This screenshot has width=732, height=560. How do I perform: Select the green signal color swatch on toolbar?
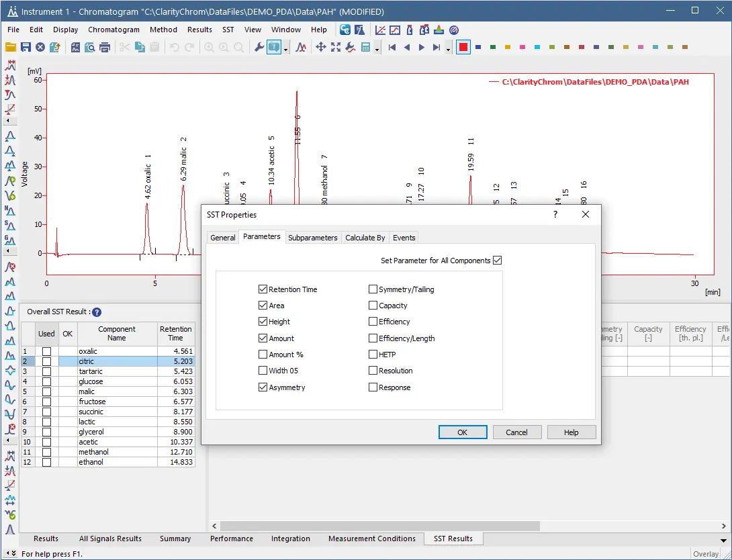[492, 47]
